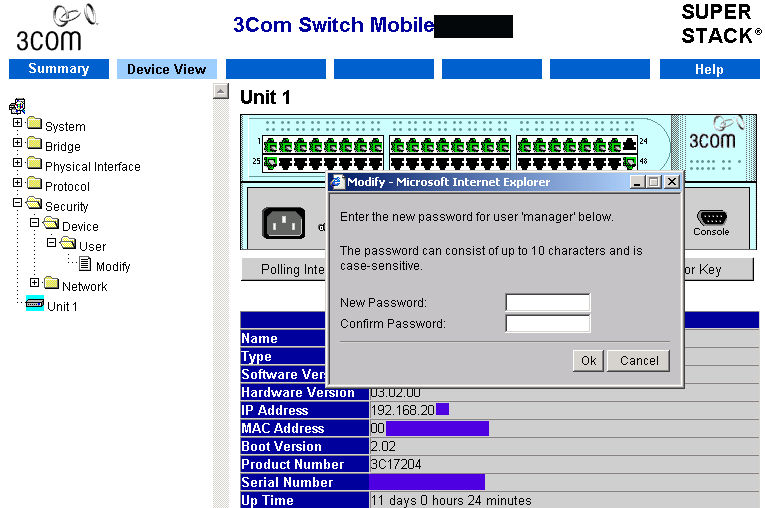Click port 1 on the switch diagram
Image resolution: width=765 pixels, height=508 pixels.
point(271,145)
